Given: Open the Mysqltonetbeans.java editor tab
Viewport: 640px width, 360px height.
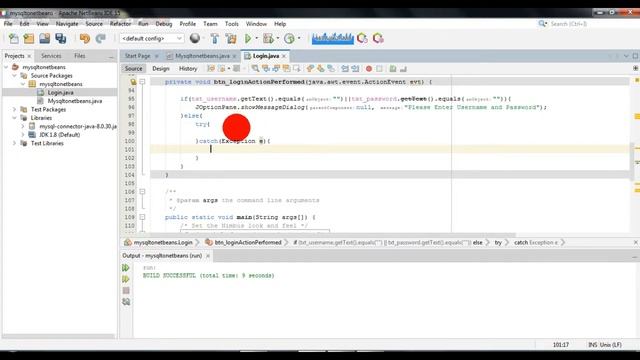Looking at the screenshot, I should coord(202,56).
